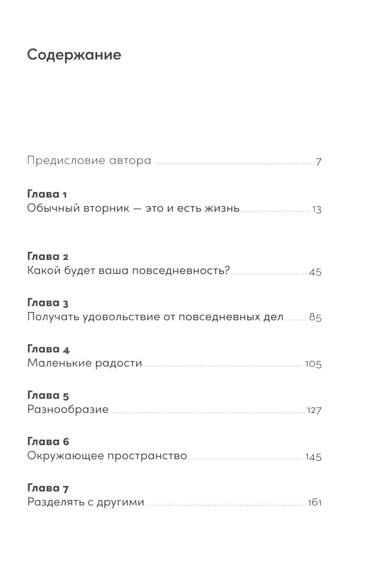Select the "Глава 2" heading

coord(48,256)
